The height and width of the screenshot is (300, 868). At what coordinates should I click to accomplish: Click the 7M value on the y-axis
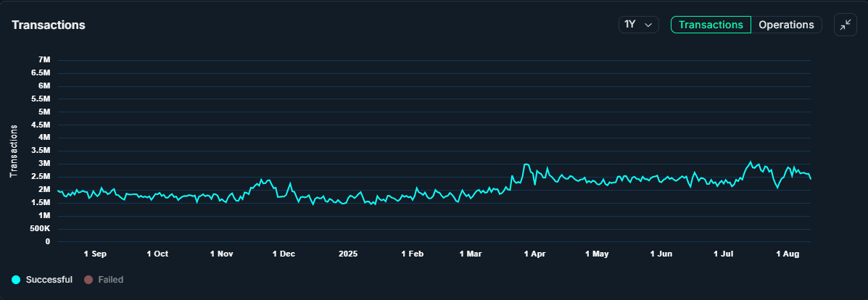[44, 59]
